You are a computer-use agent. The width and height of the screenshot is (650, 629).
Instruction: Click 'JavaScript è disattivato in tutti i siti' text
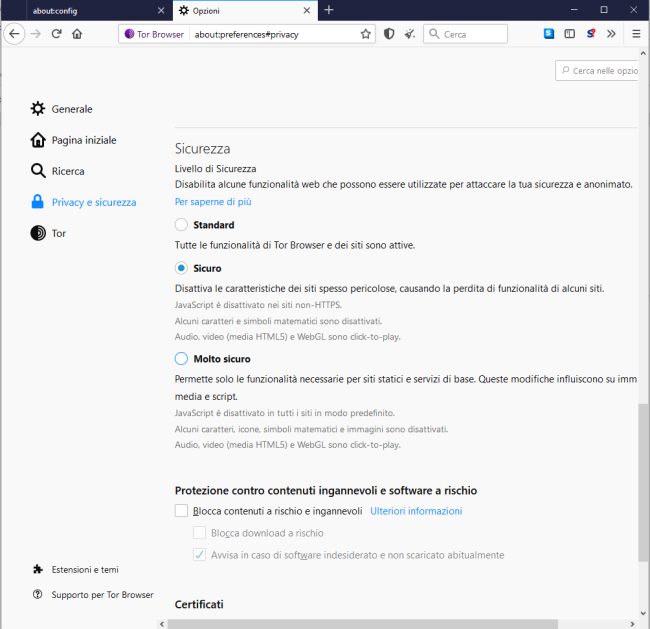285,413
